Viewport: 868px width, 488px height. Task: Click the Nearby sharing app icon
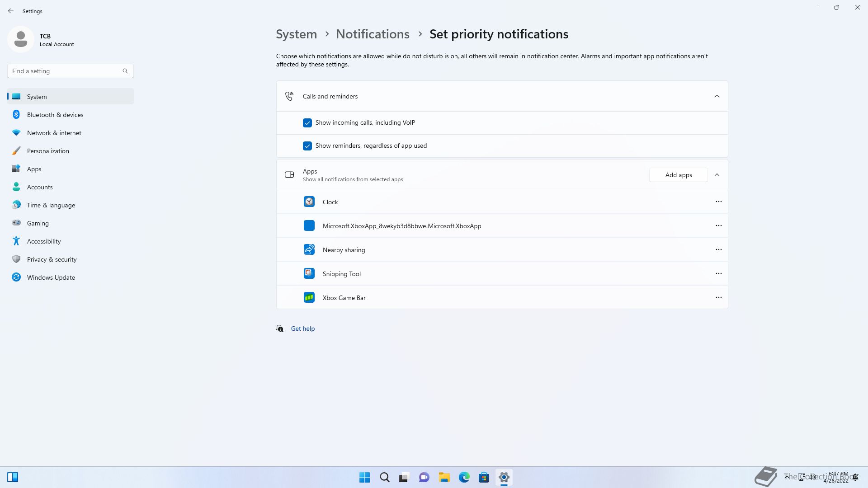pyautogui.click(x=309, y=250)
